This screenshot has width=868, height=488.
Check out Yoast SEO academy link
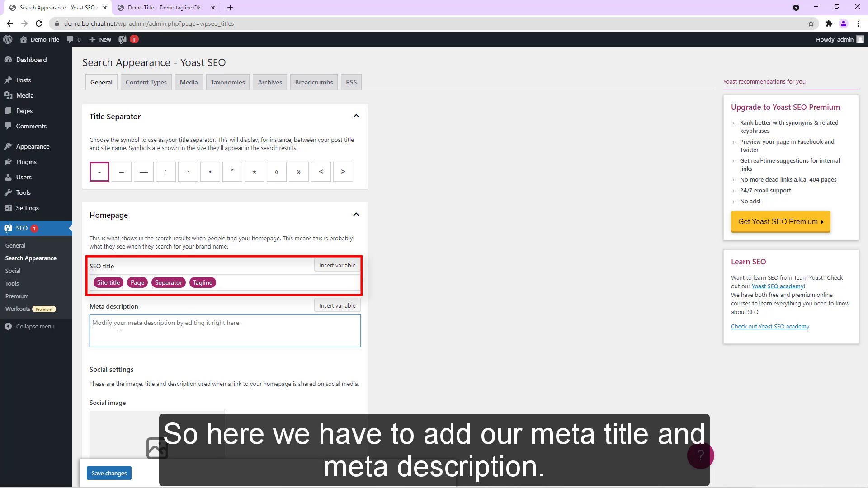click(770, 326)
